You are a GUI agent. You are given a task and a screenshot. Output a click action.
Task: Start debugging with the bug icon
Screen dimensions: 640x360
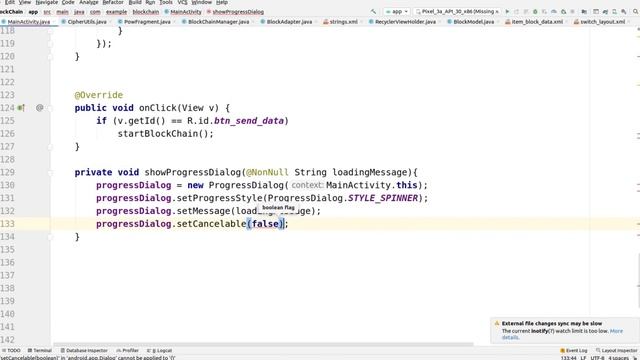535,12
